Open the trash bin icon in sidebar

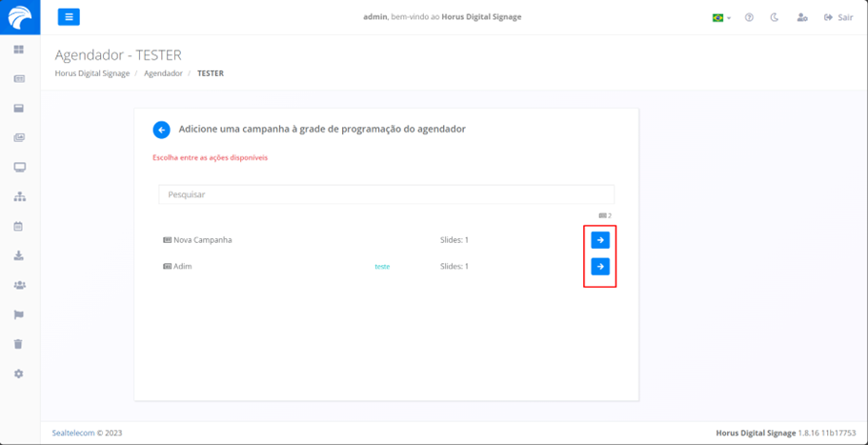[19, 344]
